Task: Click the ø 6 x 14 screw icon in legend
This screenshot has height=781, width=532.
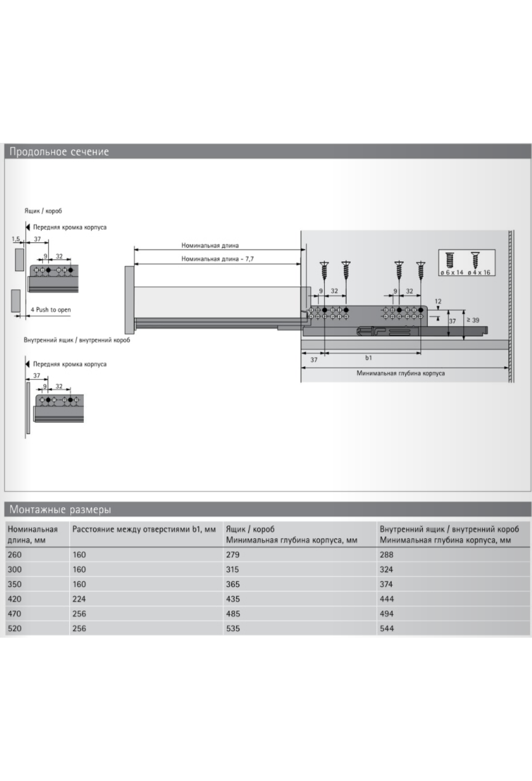Action: pyautogui.click(x=449, y=260)
